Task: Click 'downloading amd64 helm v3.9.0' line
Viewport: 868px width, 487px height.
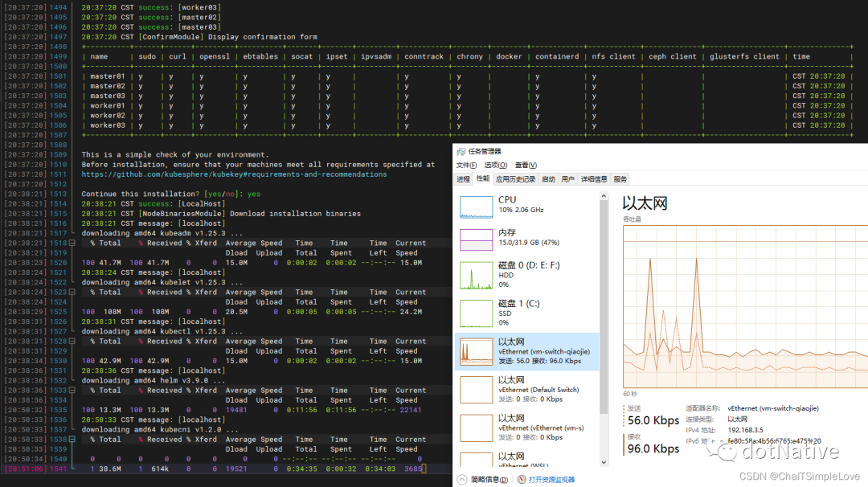Action: 154,381
